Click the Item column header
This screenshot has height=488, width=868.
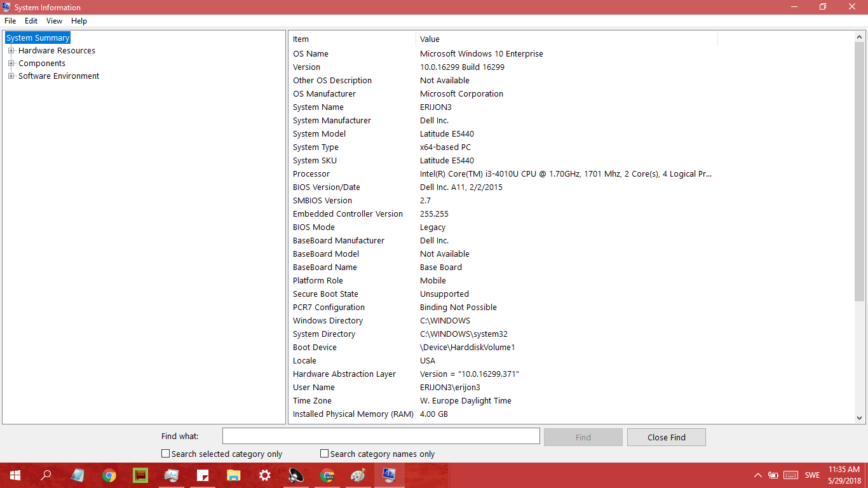[x=353, y=39]
